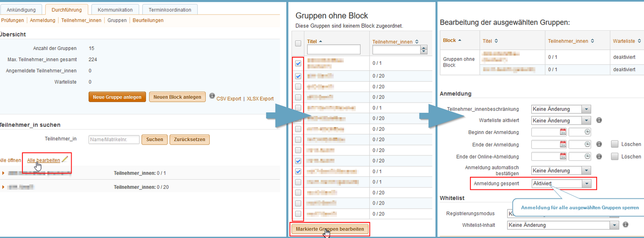The width and height of the screenshot is (644, 238).
Task: Click the pencil icon beside Alle bearbeiten
Action: (x=65, y=159)
